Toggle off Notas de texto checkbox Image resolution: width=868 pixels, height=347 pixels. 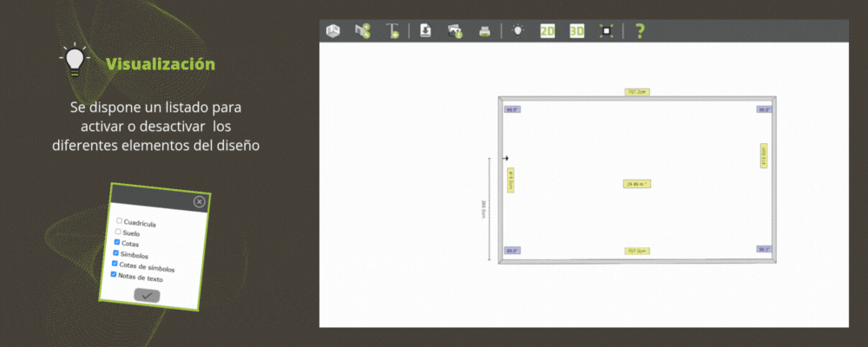coord(113,274)
